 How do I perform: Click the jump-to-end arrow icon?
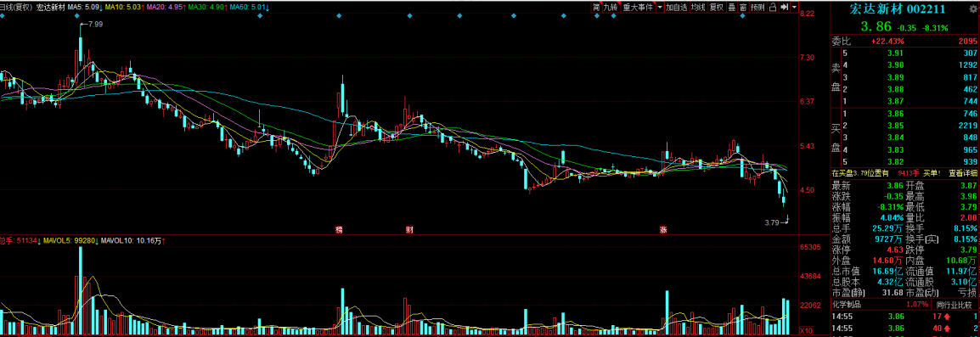[x=784, y=8]
